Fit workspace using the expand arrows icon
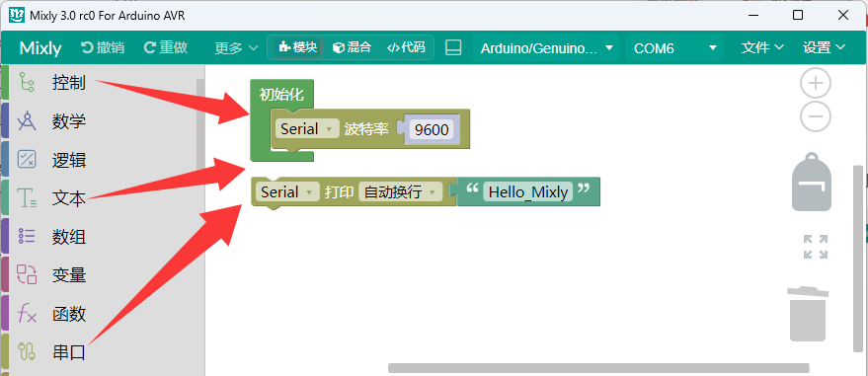The image size is (868, 376). tap(816, 247)
